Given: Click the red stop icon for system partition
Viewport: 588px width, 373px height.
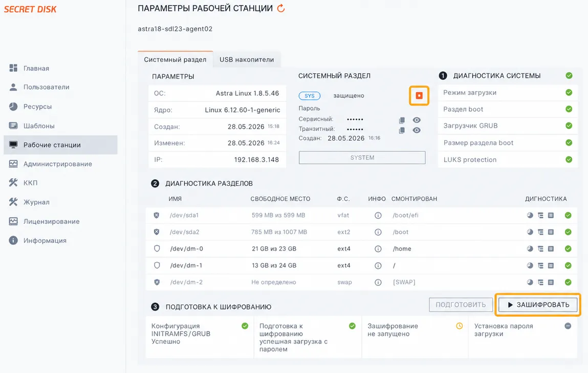Looking at the screenshot, I should pyautogui.click(x=419, y=95).
